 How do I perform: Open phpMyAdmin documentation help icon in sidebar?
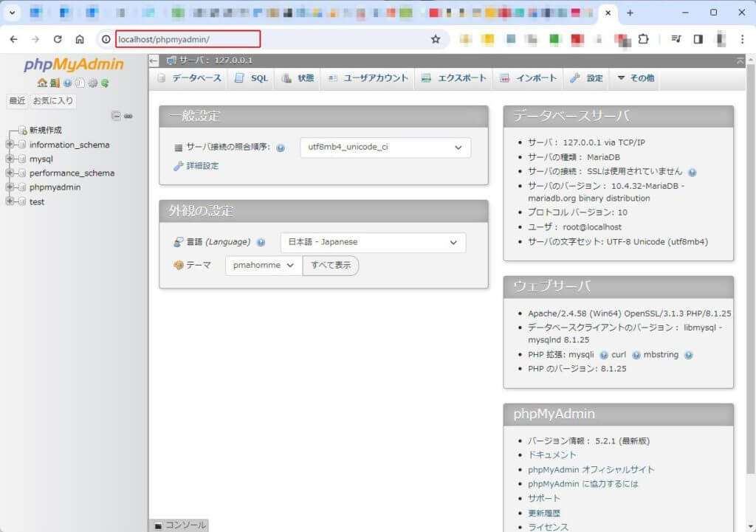tap(67, 83)
